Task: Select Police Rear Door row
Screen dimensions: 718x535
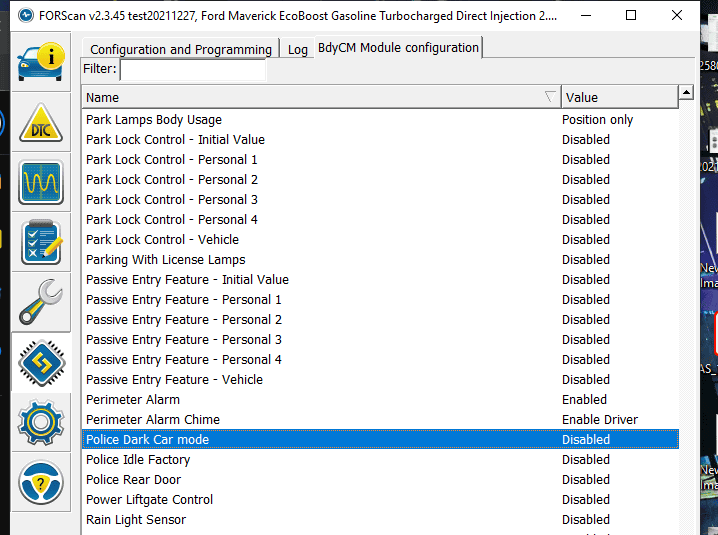Action: [x=380, y=480]
